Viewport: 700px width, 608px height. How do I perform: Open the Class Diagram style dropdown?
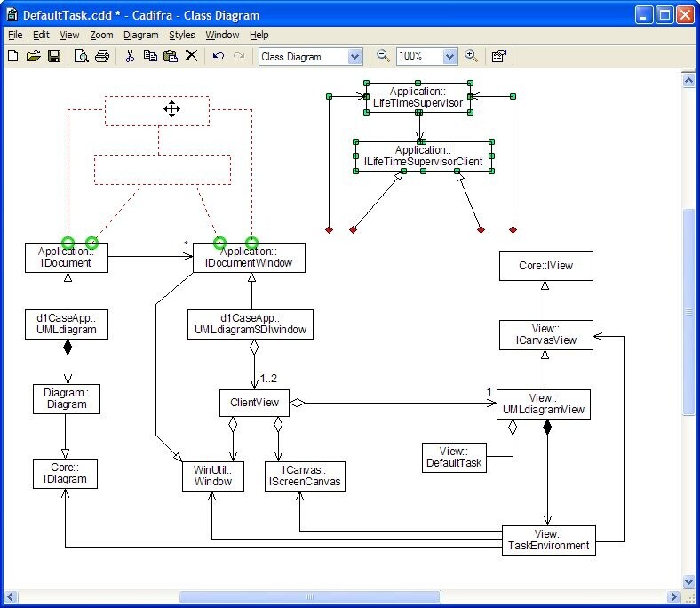click(x=355, y=57)
